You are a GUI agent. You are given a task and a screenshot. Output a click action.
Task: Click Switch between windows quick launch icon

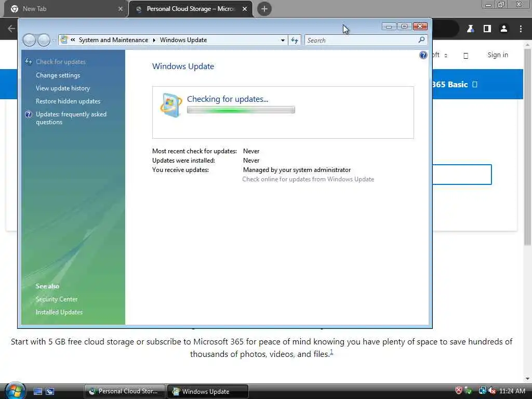50,391
